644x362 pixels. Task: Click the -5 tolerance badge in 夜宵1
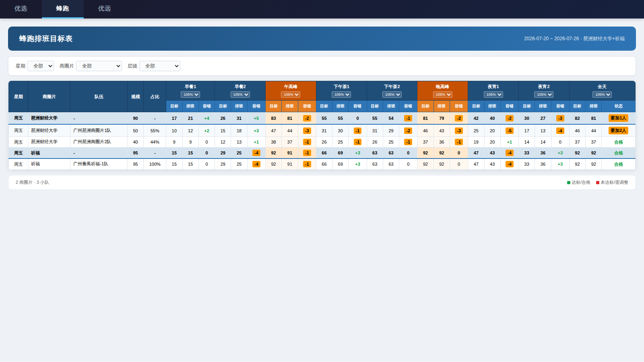[x=510, y=131]
